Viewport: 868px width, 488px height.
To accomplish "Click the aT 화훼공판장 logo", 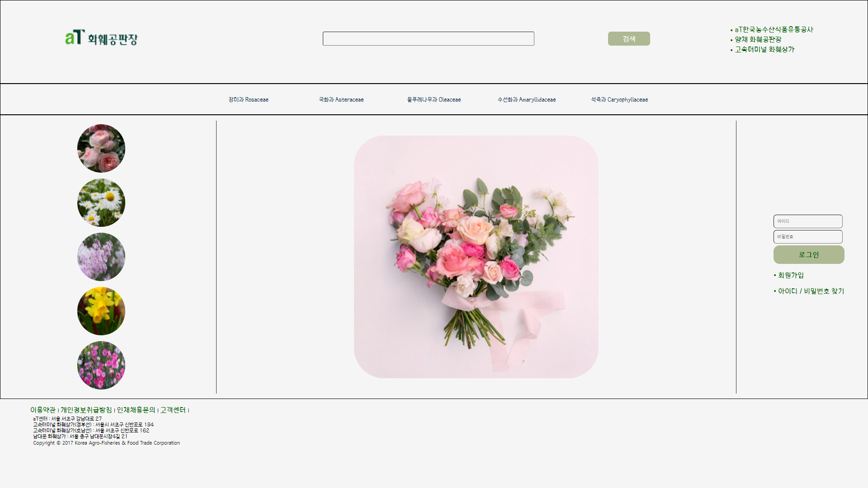I will pyautogui.click(x=101, y=38).
